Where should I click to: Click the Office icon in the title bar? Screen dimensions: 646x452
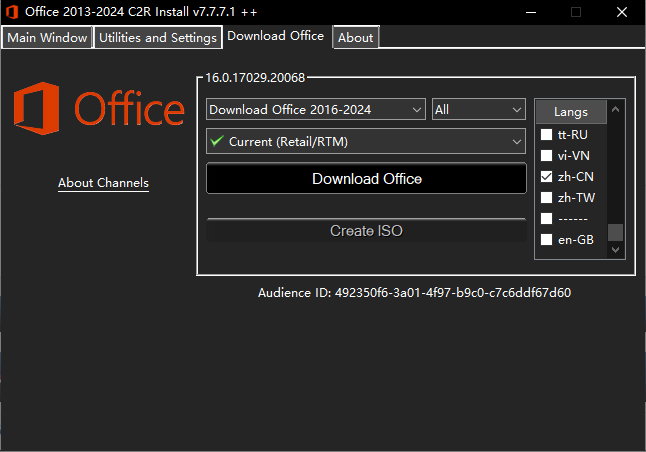coord(12,12)
